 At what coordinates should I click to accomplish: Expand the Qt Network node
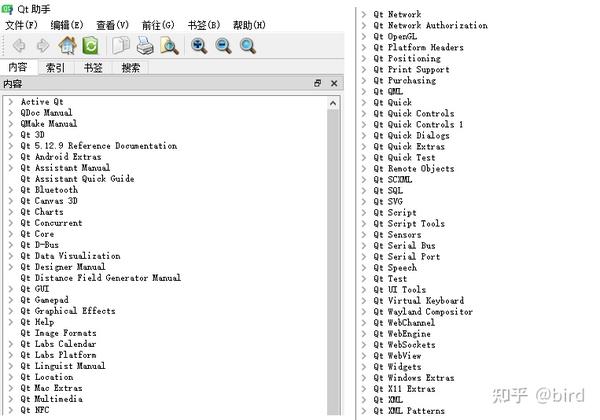click(364, 14)
